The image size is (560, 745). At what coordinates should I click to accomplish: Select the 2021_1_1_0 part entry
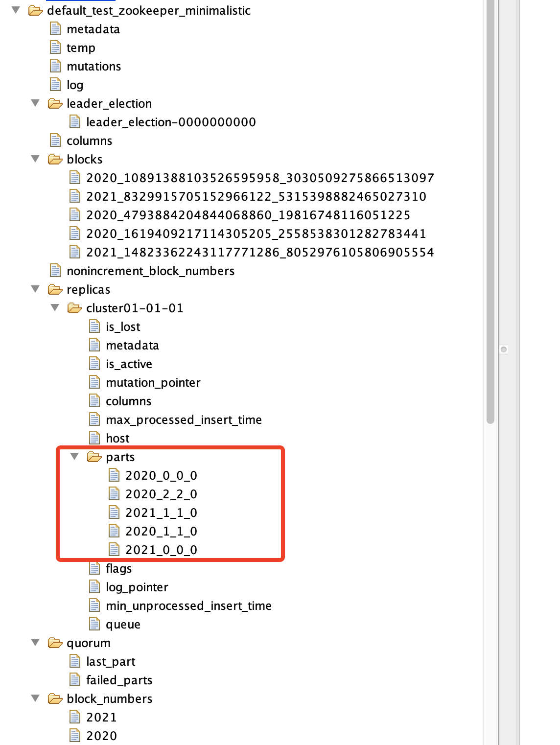(x=162, y=512)
